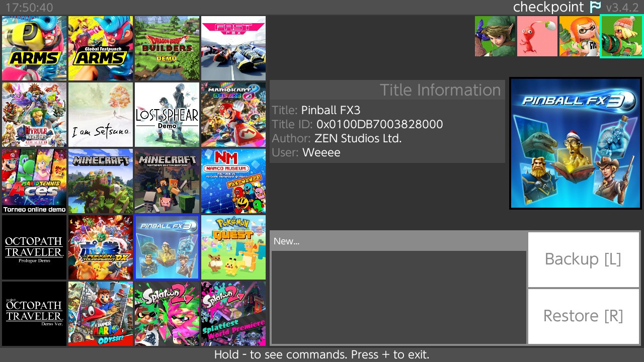Select the Pokemon Quest game tile
The image size is (644, 362).
[x=233, y=247]
